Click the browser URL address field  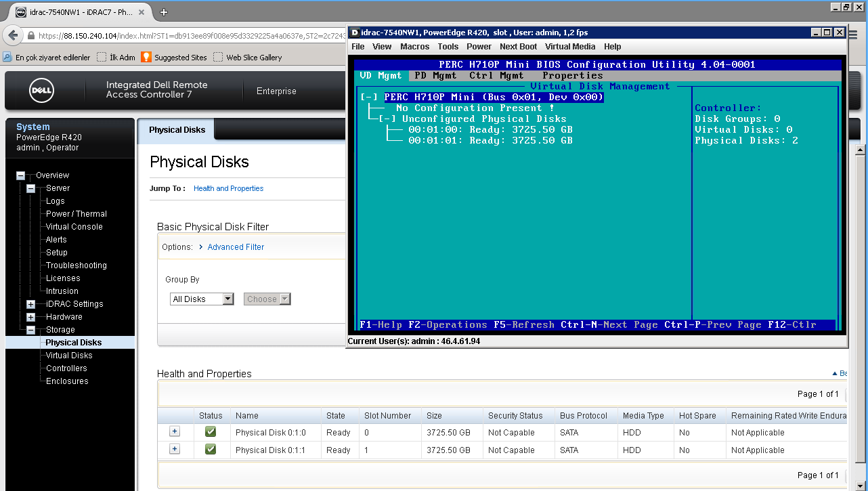tap(190, 36)
